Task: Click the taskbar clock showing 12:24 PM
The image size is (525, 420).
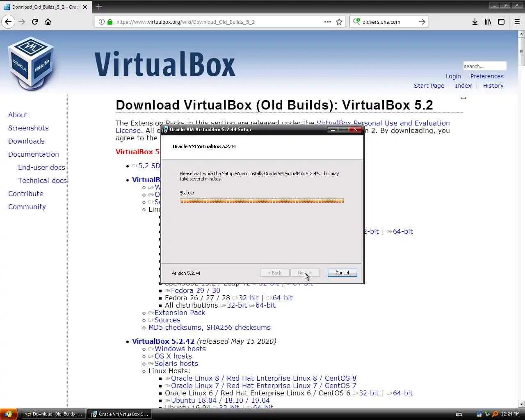Action: click(x=510, y=414)
